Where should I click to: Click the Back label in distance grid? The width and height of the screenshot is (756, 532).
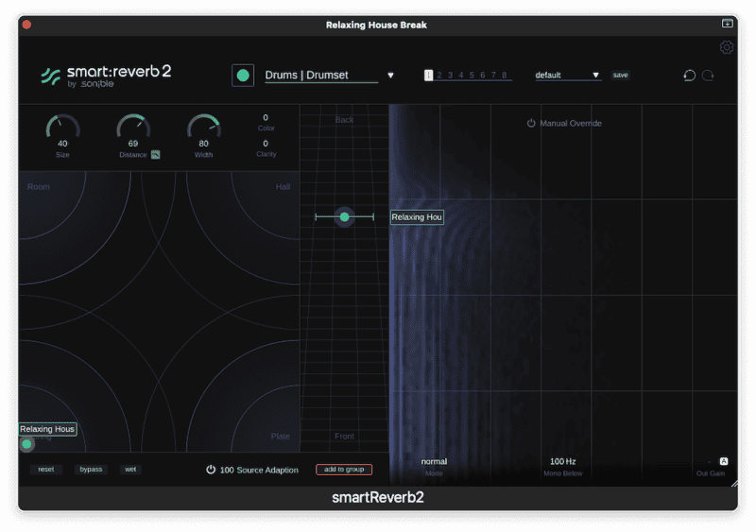coord(344,120)
